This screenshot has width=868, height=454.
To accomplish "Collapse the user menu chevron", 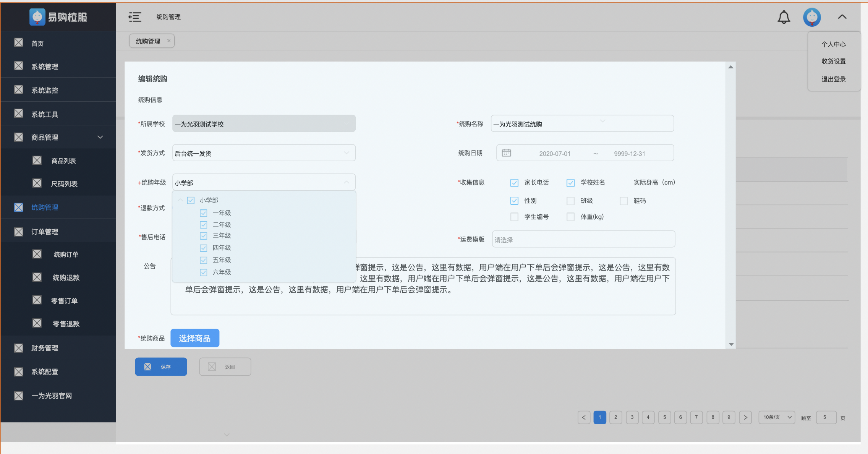I will [x=842, y=17].
